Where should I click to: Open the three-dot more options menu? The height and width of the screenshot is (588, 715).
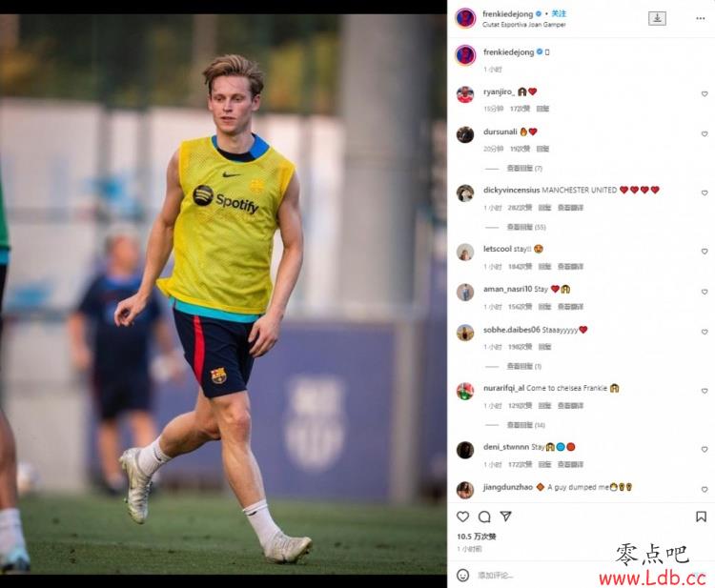701,18
